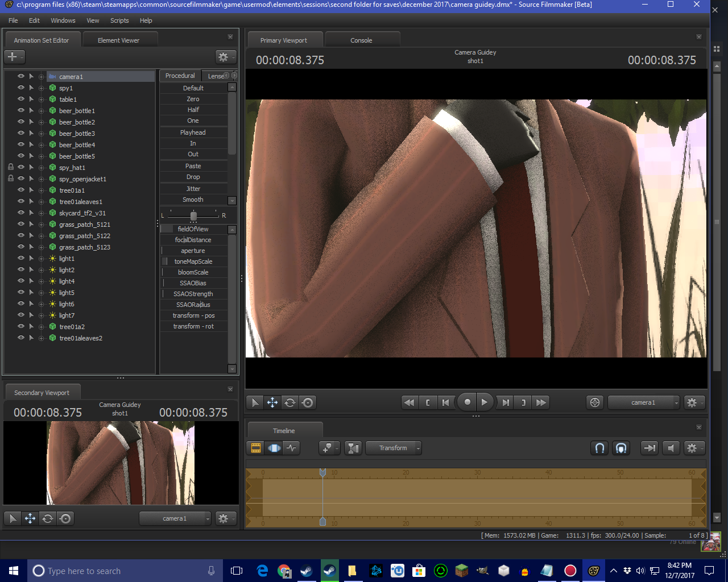Viewport: 728px width, 582px height.
Task: Open Secondary Viewport gear settings
Action: 226,518
